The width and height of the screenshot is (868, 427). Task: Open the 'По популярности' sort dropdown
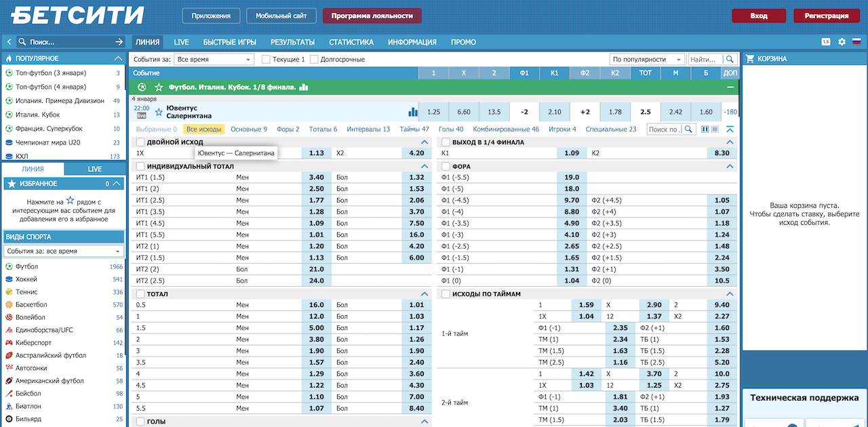click(x=647, y=60)
